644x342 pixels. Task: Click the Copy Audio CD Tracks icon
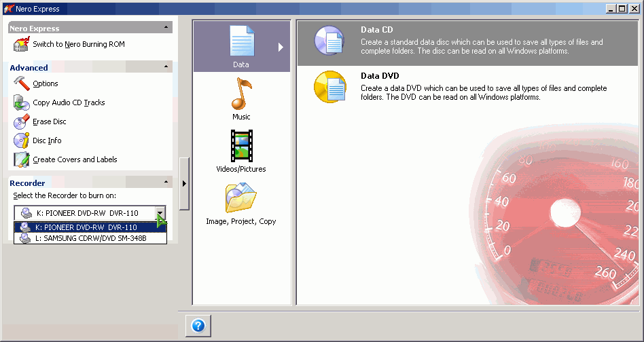click(21, 102)
